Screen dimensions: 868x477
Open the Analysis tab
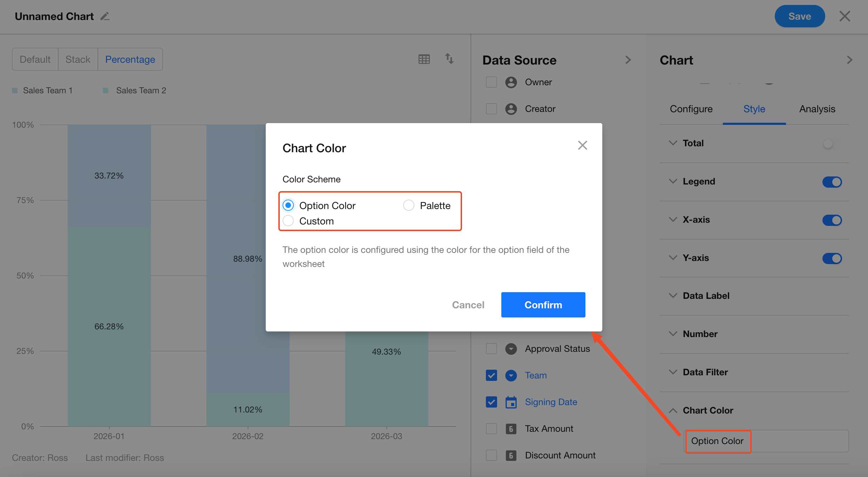[x=817, y=109]
